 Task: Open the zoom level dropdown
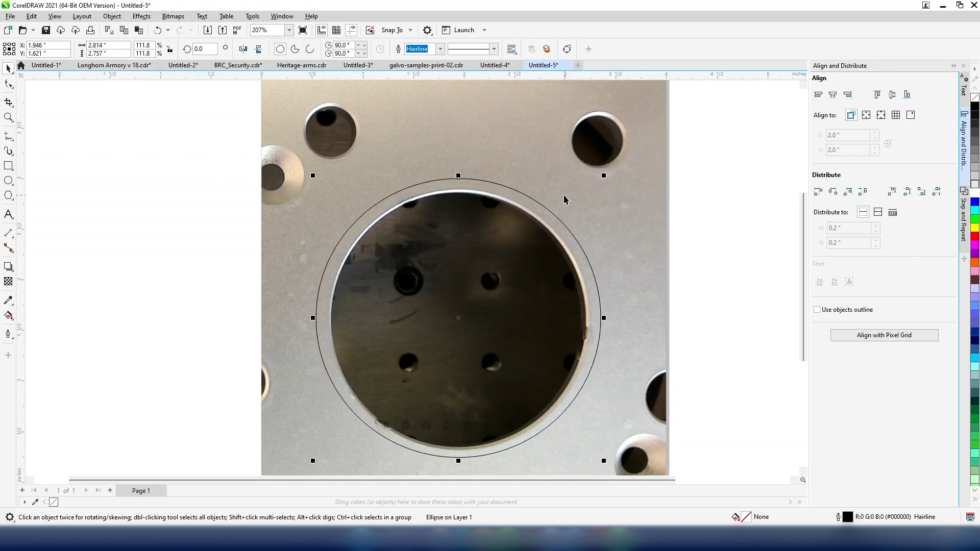(x=289, y=30)
